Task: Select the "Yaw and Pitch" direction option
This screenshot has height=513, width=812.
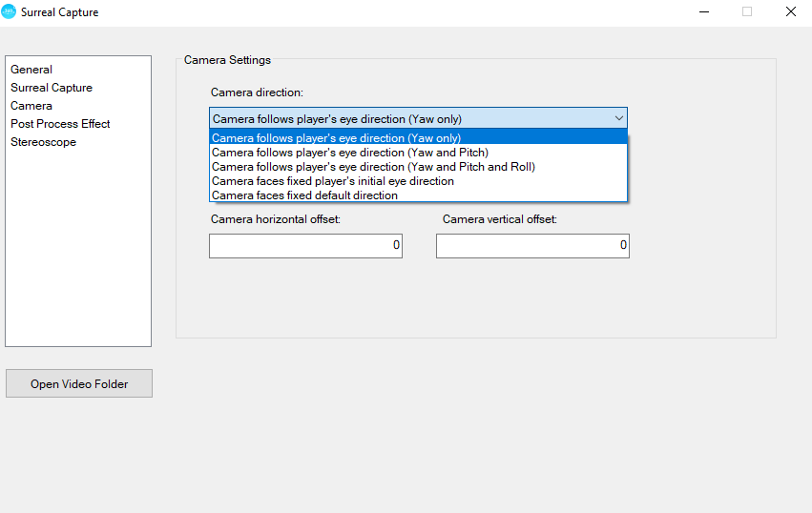Action: (x=349, y=153)
